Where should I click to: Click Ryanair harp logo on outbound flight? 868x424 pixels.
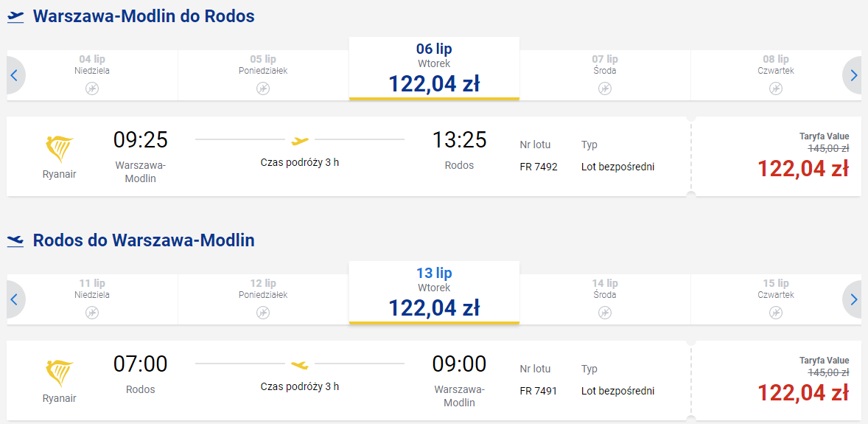coord(59,149)
